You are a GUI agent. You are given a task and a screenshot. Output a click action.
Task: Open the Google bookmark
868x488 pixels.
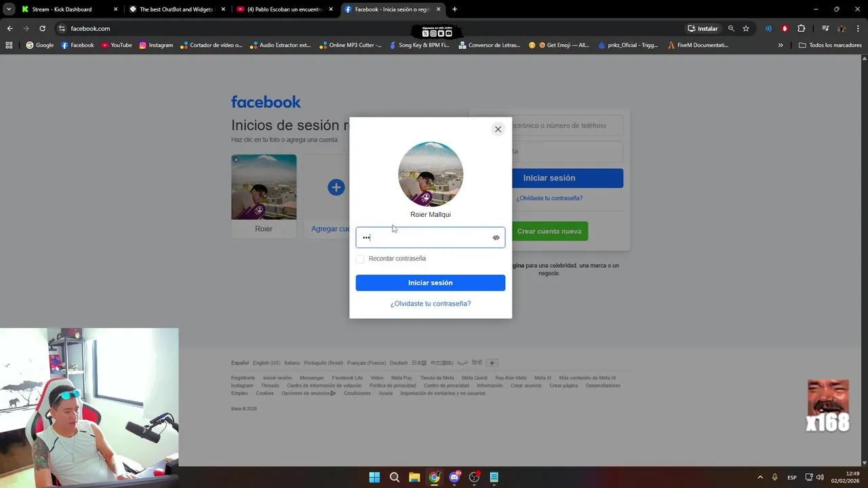40,45
